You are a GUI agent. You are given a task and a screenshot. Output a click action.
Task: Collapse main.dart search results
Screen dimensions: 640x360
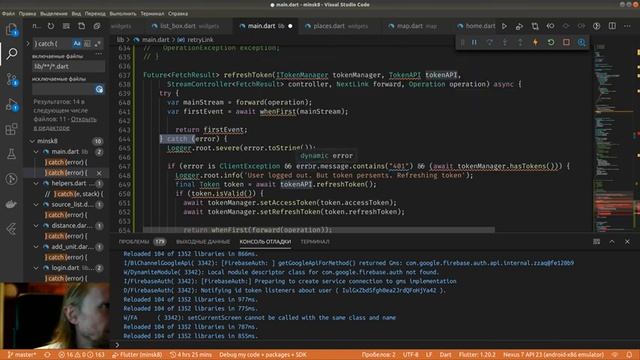(x=36, y=151)
